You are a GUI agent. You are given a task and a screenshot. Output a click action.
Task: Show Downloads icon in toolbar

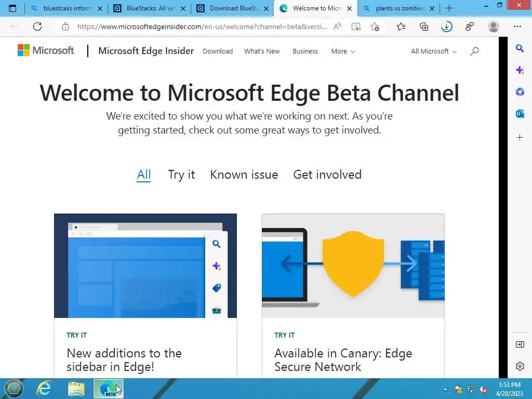447,26
